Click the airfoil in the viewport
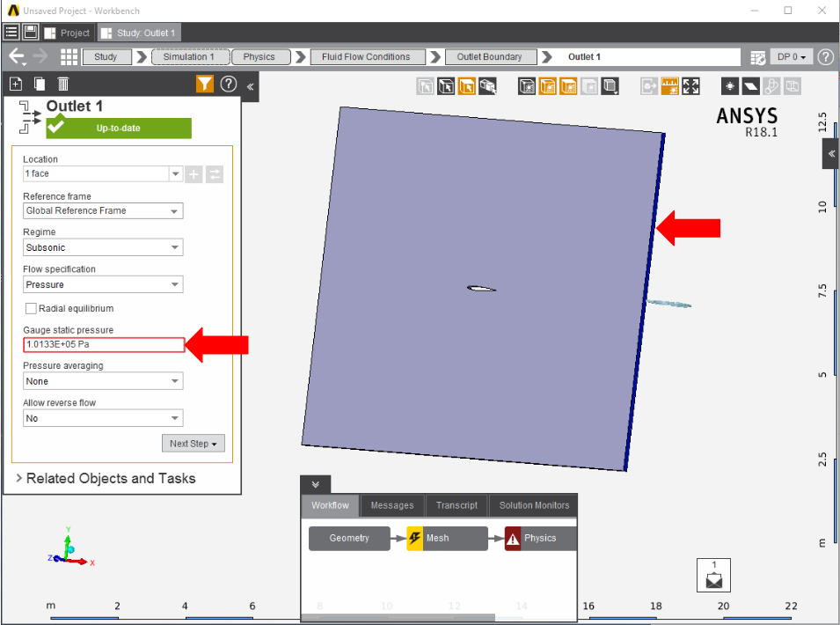 (481, 289)
